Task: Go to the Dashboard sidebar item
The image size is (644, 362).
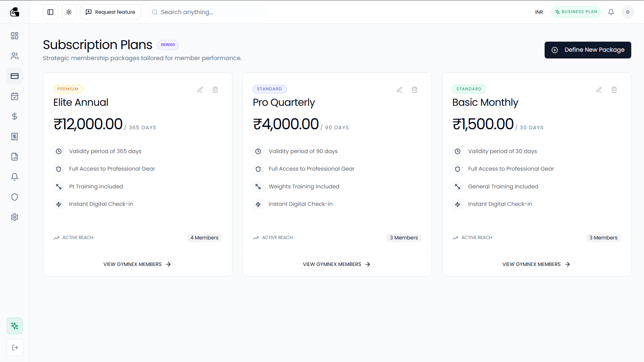Action: coord(14,36)
